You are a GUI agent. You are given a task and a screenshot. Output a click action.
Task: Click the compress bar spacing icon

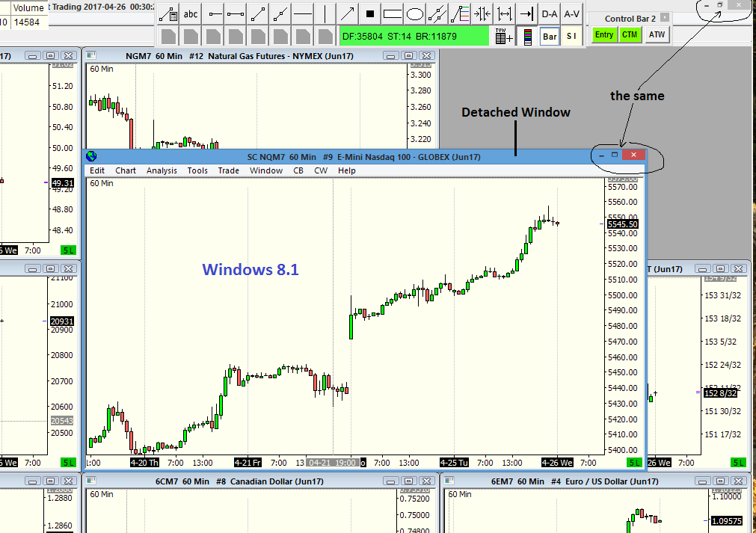point(482,14)
